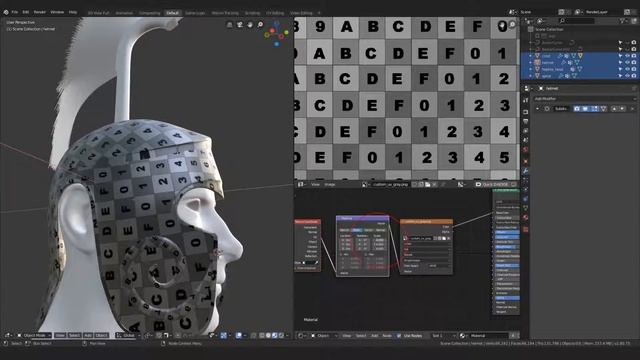This screenshot has height=360, width=640.
Task: Move the Subdivision modifier down
Action: (622, 109)
